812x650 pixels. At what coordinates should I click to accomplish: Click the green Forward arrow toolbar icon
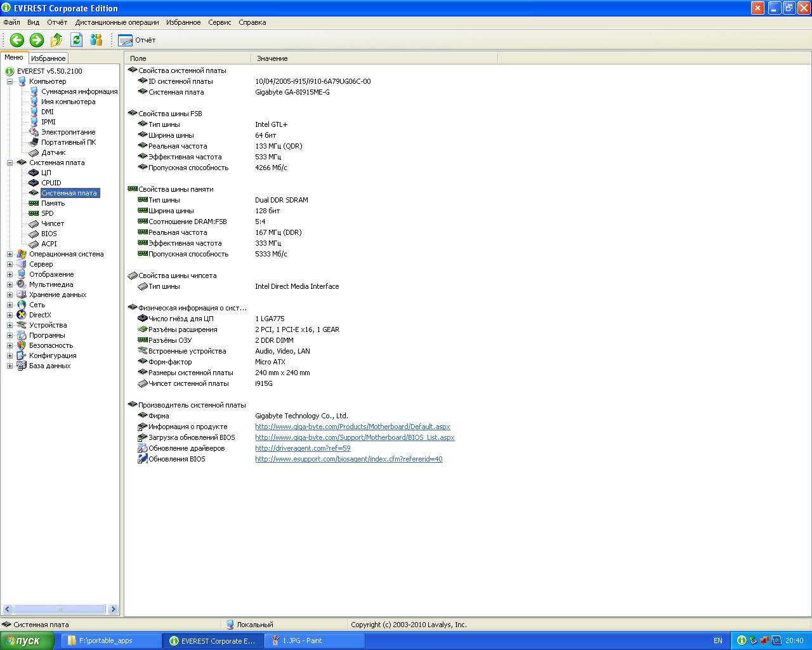[x=37, y=40]
